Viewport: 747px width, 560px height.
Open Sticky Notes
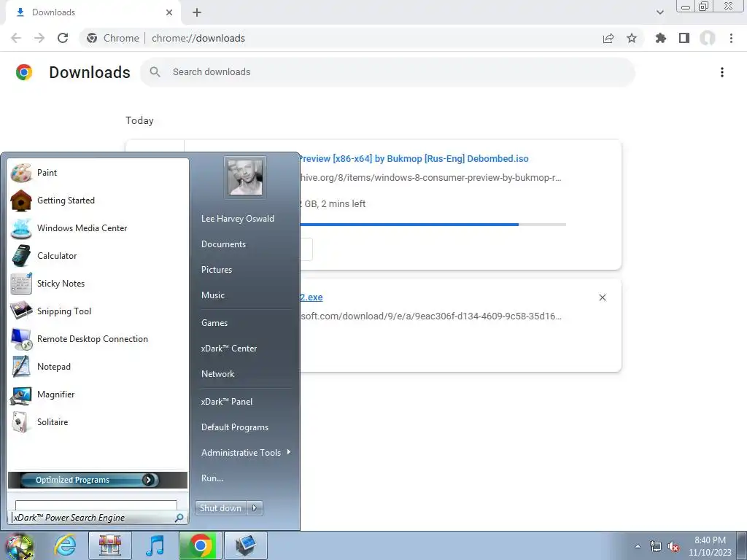pyautogui.click(x=61, y=284)
